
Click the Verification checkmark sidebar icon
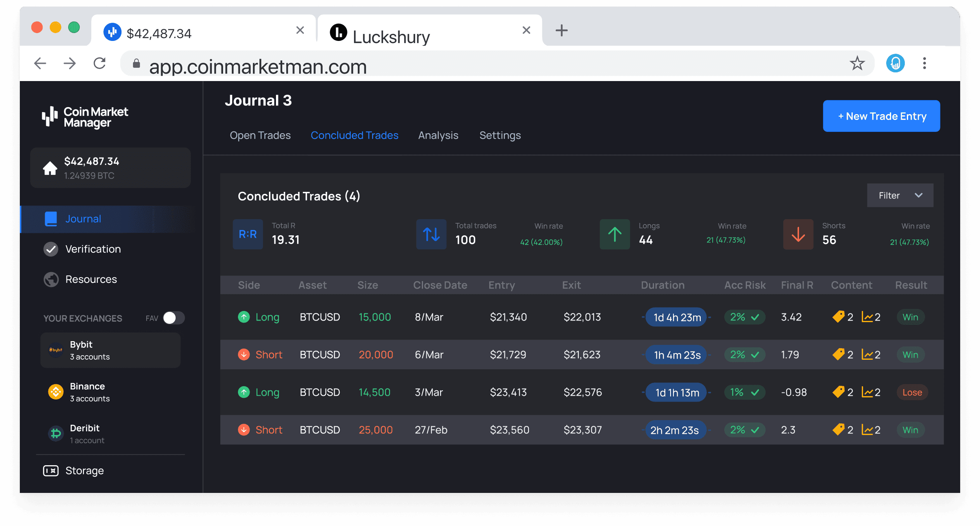51,249
